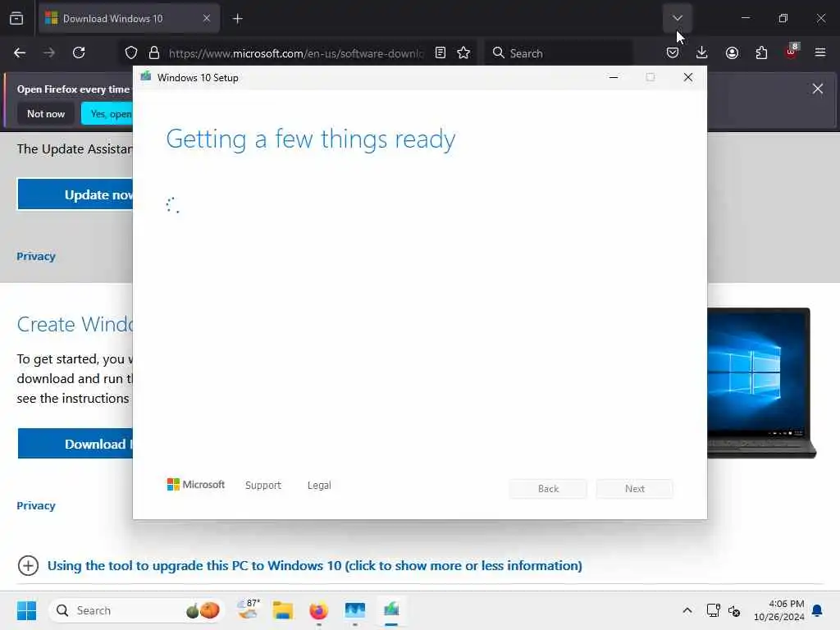Save page to Pocket icon
Viewport: 840px width, 630px height.
pyautogui.click(x=673, y=52)
